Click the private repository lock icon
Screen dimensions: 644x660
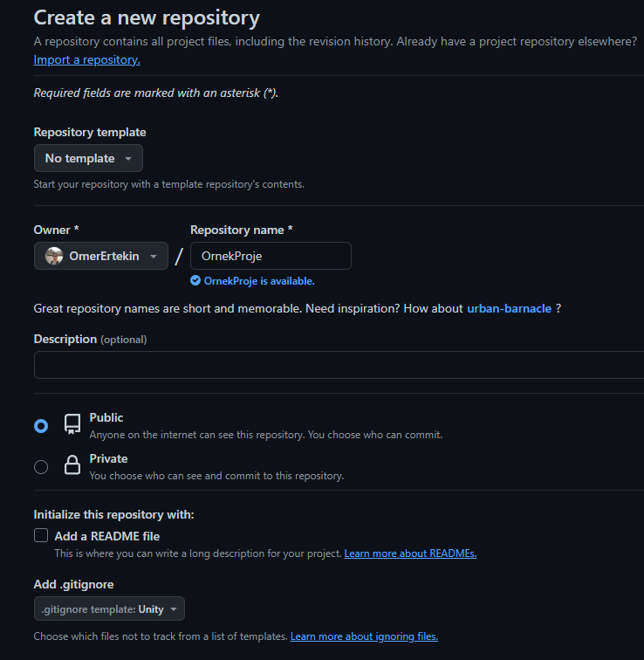(x=72, y=466)
